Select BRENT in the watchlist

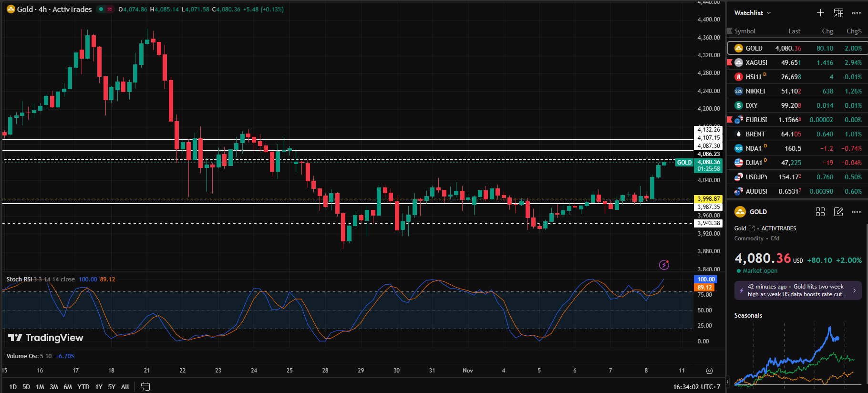[x=755, y=134]
